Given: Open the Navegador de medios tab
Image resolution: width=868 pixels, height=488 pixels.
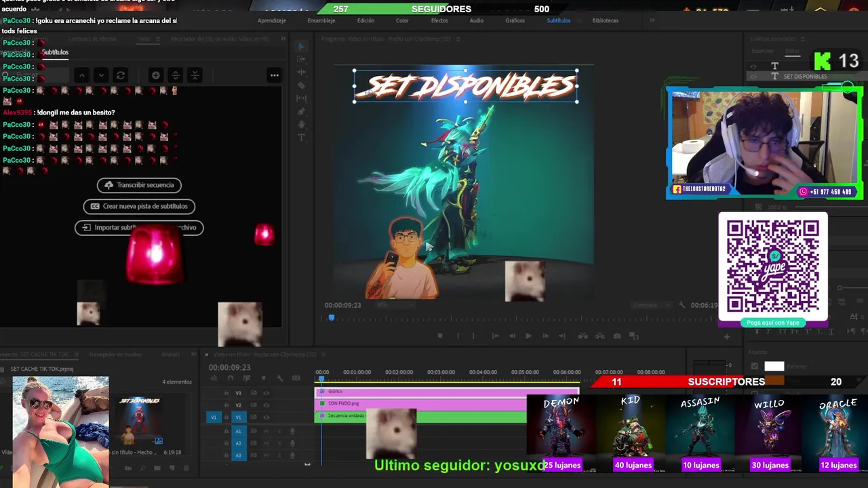Looking at the screenshot, I should coord(115,354).
